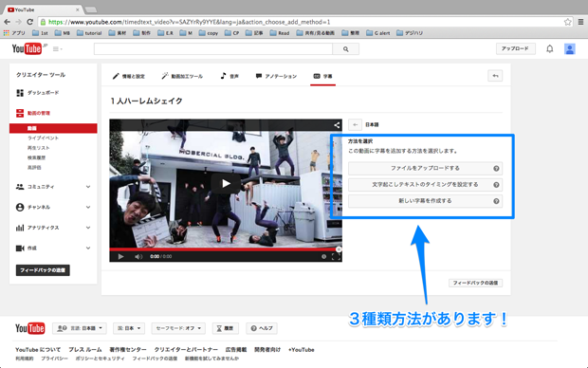588x368 pixels.
Task: Open the tutorial bookmarks folder
Action: pyautogui.click(x=89, y=33)
